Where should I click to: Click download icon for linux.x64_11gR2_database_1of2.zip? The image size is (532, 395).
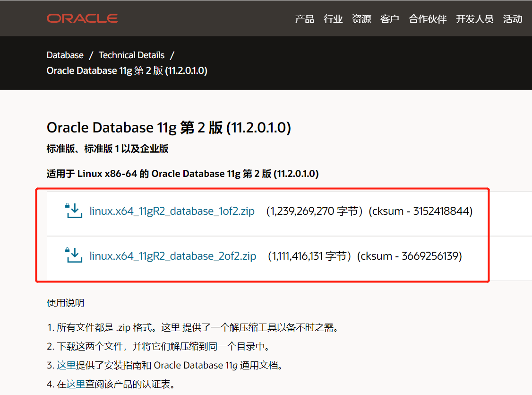[x=74, y=211]
